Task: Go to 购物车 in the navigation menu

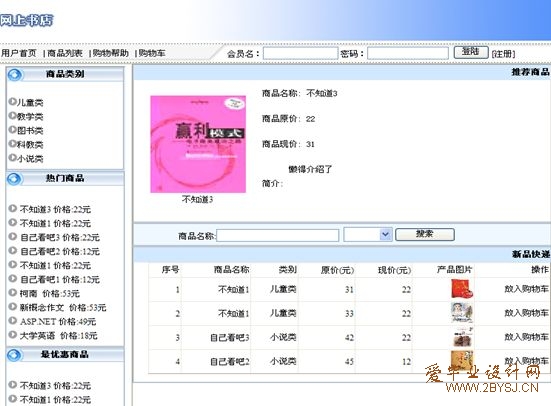Action: (152, 53)
